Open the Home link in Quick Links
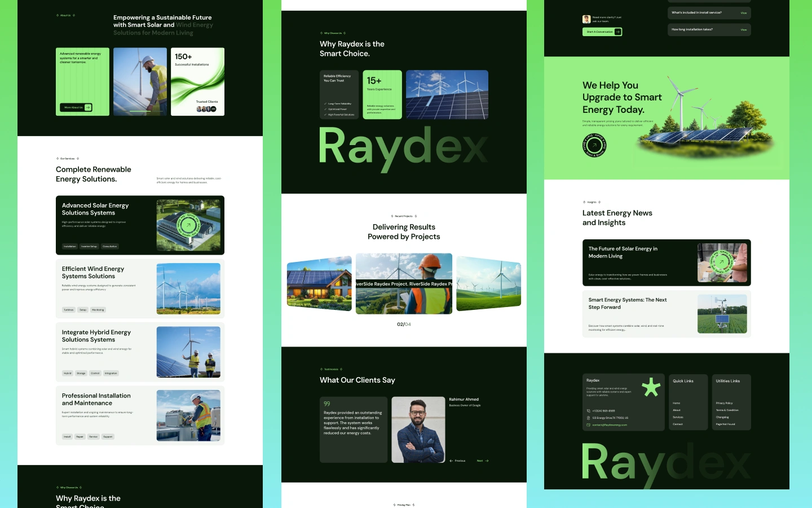The width and height of the screenshot is (812, 508). [677, 403]
